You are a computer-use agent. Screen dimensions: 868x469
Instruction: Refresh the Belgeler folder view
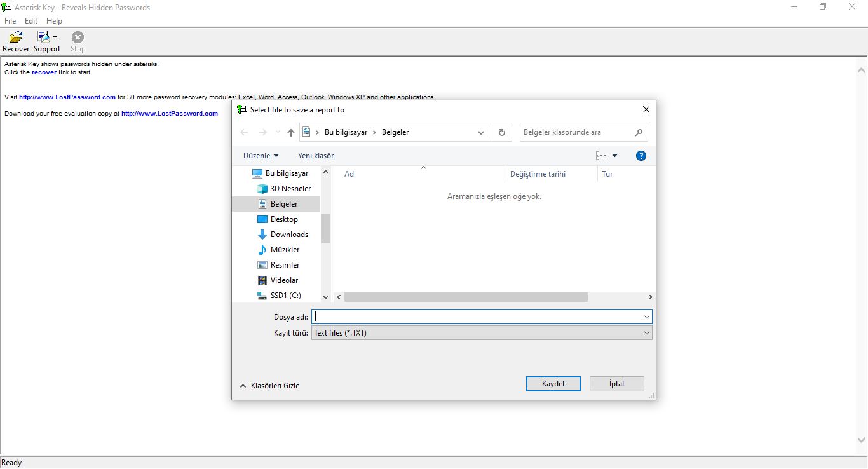pos(501,132)
